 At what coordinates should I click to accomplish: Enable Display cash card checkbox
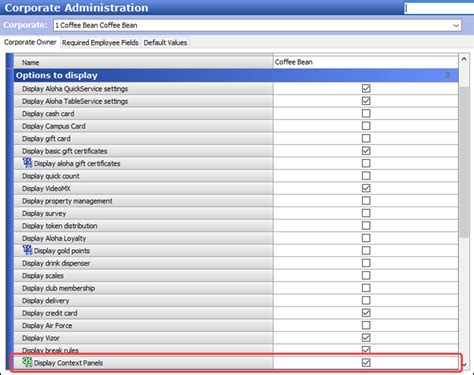366,113
